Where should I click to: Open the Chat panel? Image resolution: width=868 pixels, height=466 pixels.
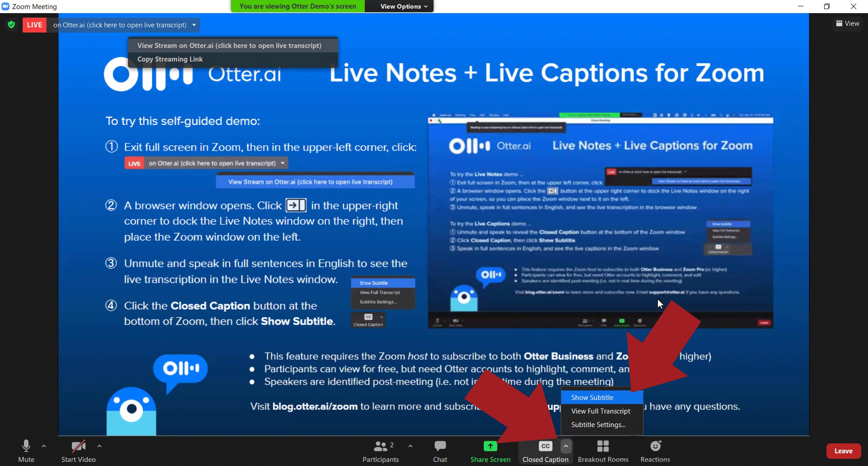click(x=440, y=451)
